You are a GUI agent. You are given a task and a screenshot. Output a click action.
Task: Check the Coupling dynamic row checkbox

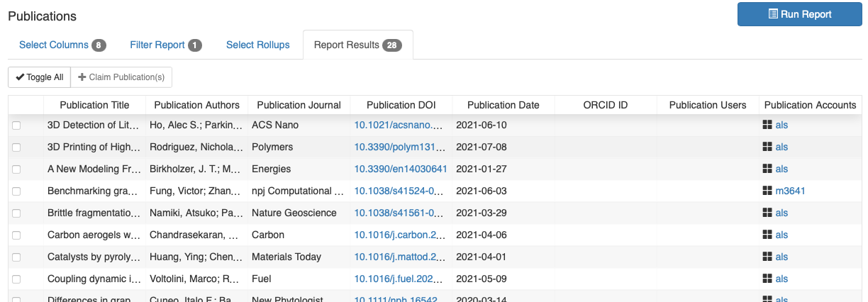point(16,279)
